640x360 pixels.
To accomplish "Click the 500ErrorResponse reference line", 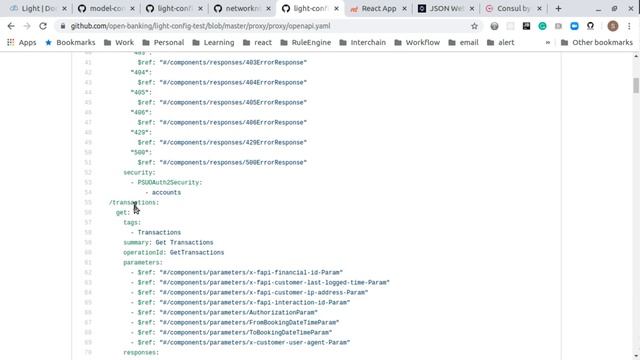I will click(x=222, y=162).
